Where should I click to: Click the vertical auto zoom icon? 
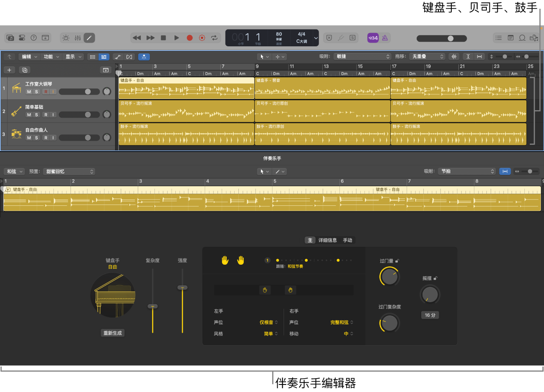(x=468, y=57)
